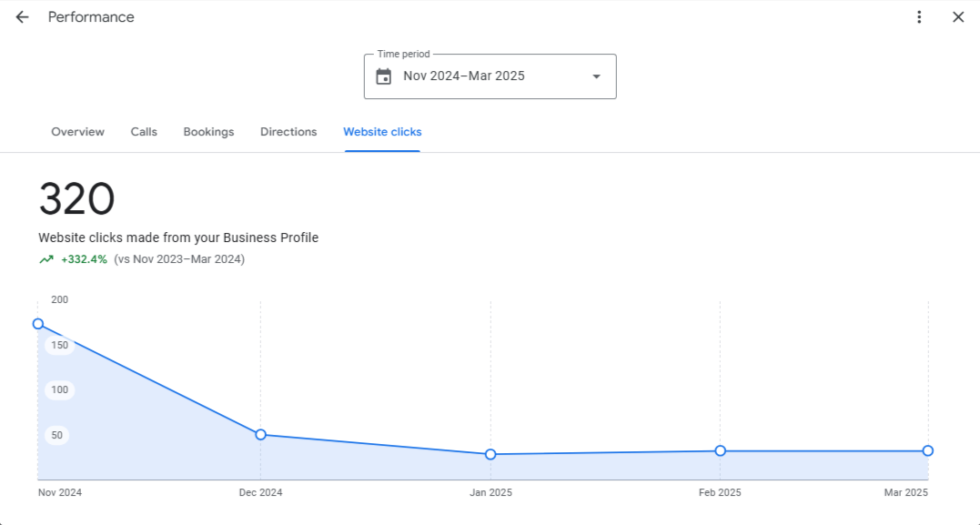Click the Dec 2024 data point
980x525 pixels.
pos(260,434)
